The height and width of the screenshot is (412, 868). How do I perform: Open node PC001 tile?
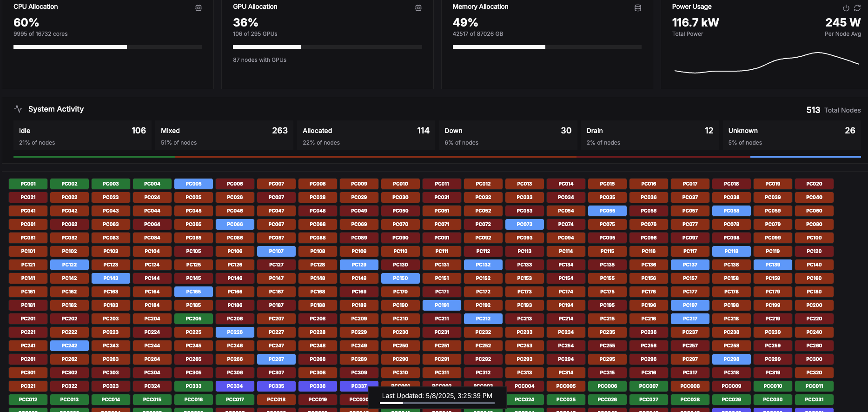[x=28, y=184]
